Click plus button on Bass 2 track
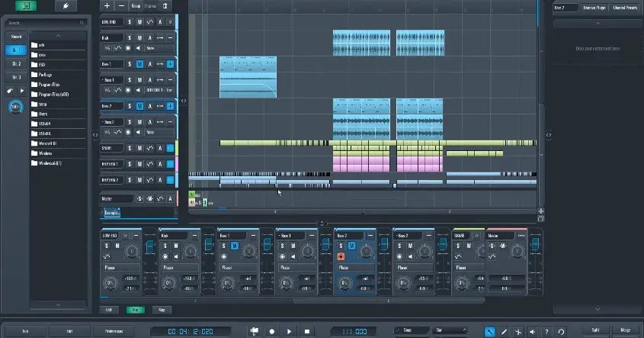The height and width of the screenshot is (338, 644). (x=170, y=106)
